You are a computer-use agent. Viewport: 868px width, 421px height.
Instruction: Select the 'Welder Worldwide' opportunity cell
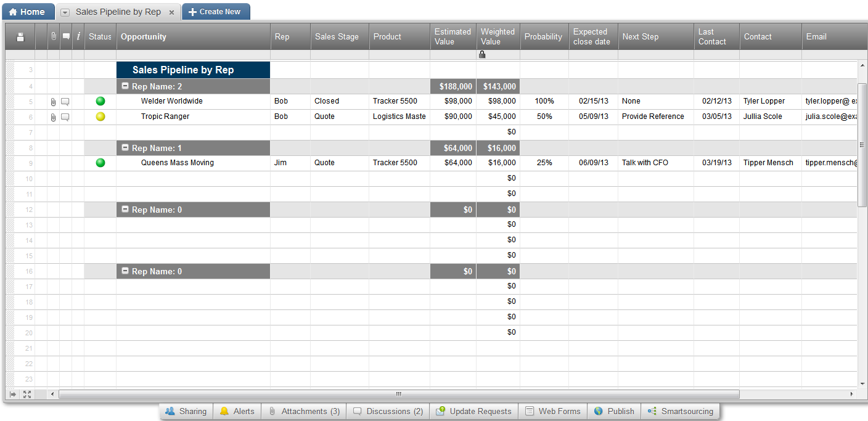[193, 102]
